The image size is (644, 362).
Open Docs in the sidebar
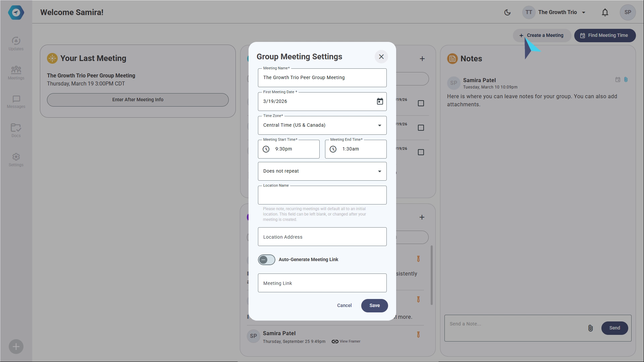(x=16, y=130)
